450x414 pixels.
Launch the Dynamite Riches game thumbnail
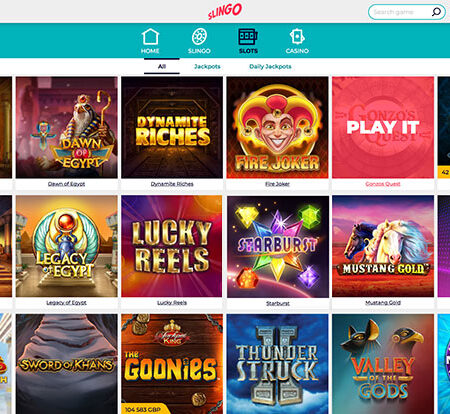172,127
